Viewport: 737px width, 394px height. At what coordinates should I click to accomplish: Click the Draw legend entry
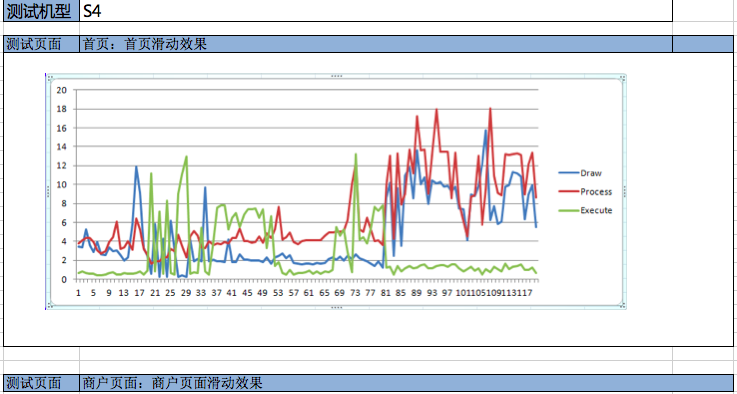tap(580, 173)
